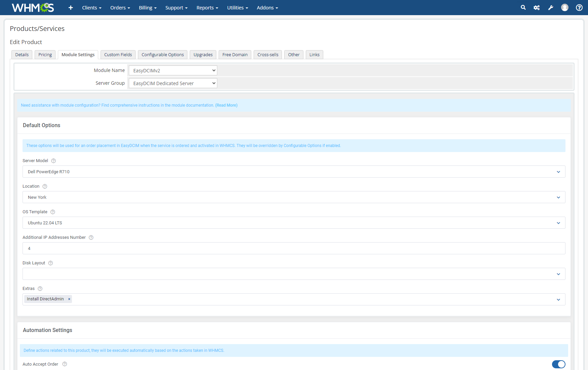This screenshot has width=588, height=370.
Task: Click the help icon beside Disk Layout
Action: 50,263
